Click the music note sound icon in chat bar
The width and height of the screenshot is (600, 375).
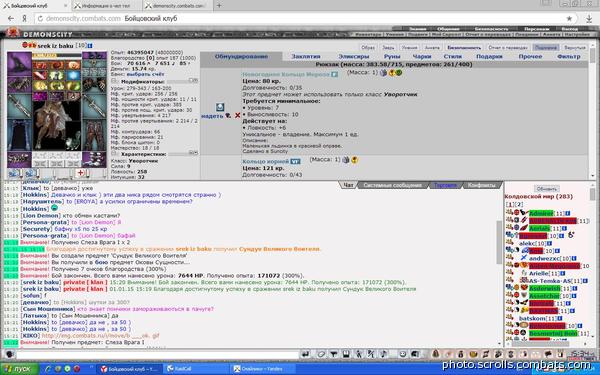383,354
